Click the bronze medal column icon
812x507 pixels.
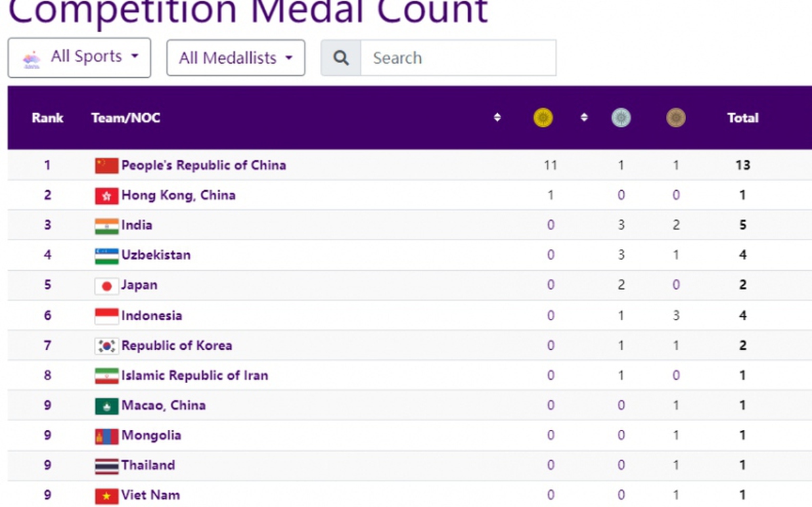tap(675, 118)
